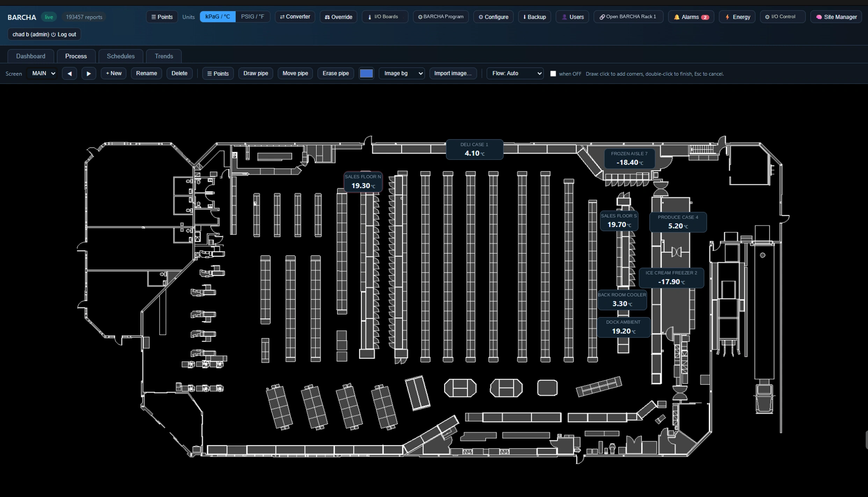Viewport: 868px width, 497px height.
Task: Create a new screen
Action: click(x=114, y=73)
